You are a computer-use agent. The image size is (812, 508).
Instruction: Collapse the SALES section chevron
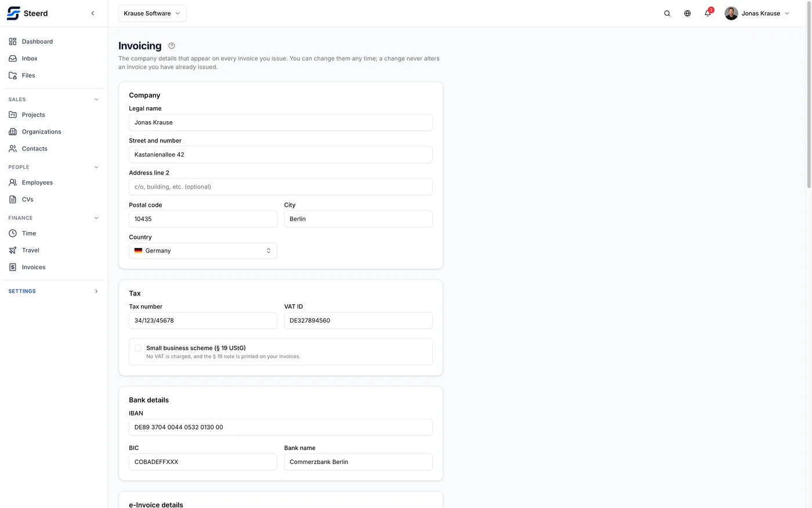pyautogui.click(x=96, y=99)
